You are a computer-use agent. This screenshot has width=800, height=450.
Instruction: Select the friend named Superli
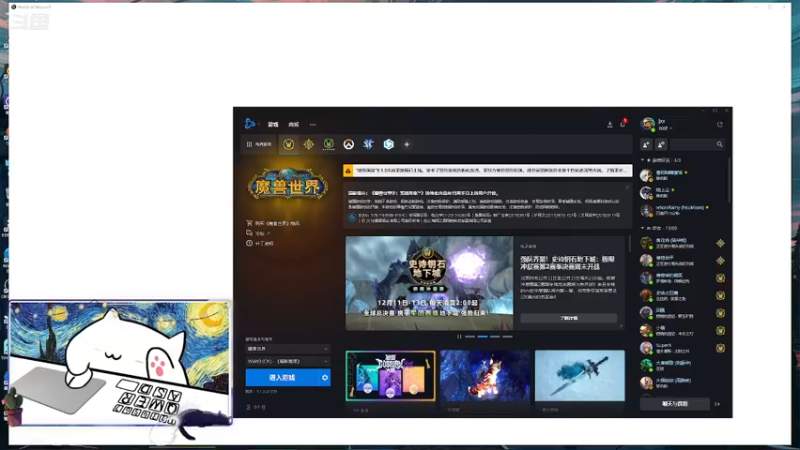[x=683, y=348]
